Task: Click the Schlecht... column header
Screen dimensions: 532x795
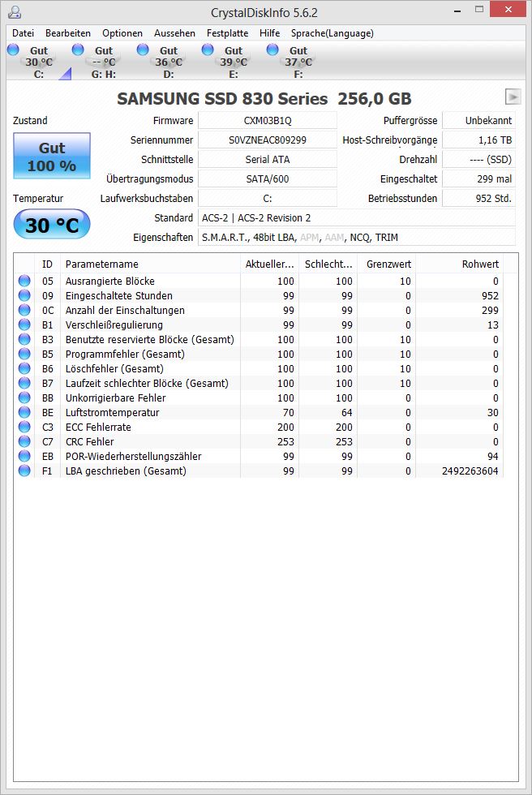Action: (x=328, y=264)
